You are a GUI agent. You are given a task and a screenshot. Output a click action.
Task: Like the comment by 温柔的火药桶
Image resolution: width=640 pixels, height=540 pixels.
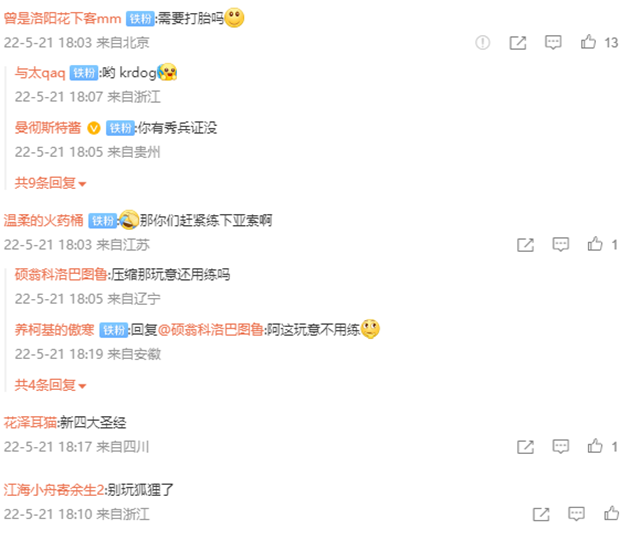pos(595,244)
